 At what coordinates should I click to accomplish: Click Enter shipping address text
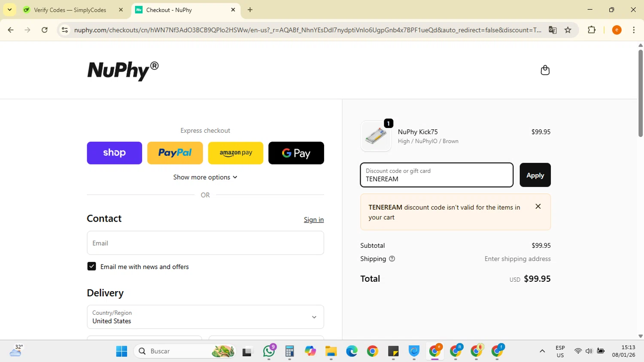coord(518,259)
